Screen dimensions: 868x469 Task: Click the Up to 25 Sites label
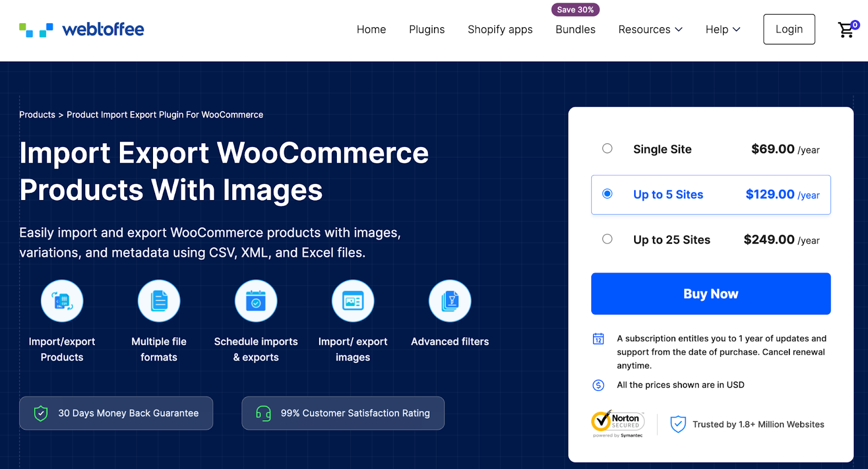(x=672, y=240)
